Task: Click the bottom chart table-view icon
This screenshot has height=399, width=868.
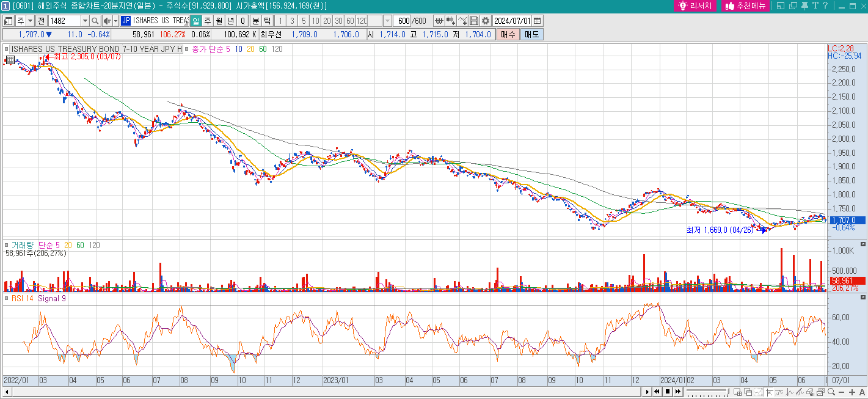Action: (737, 392)
